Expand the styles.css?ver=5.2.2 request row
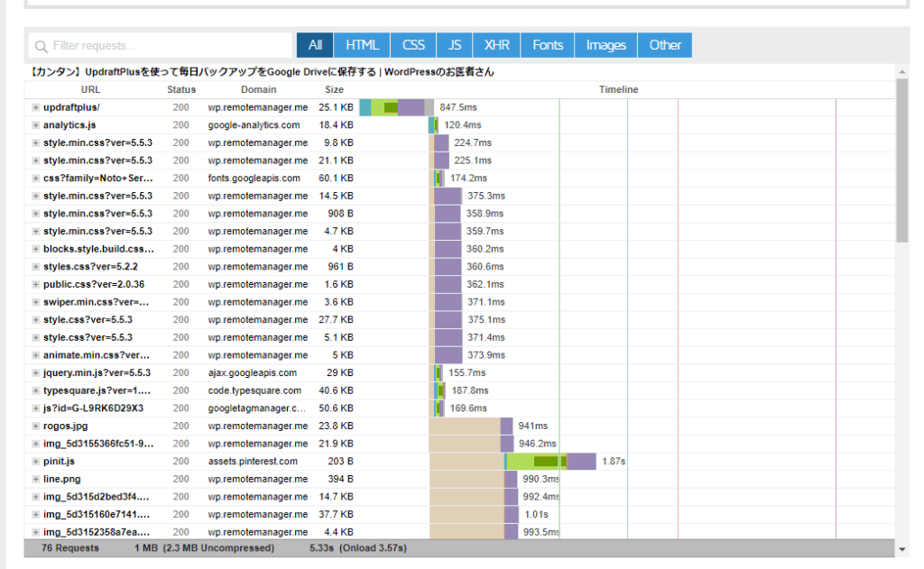 click(36, 266)
